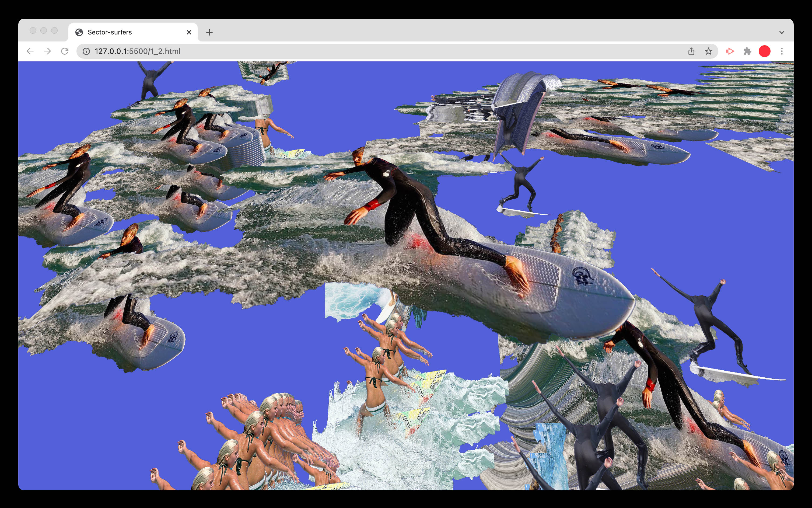
Task: Open the red arrow extension icon
Action: coord(730,51)
